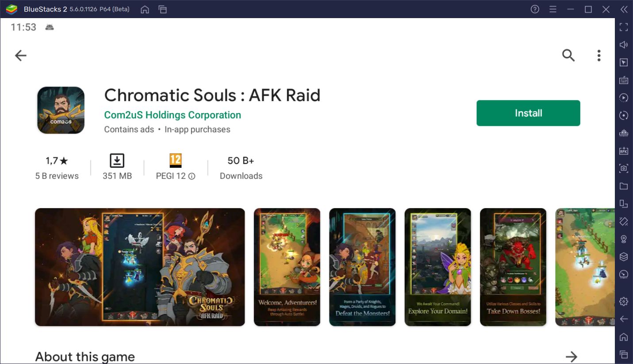The height and width of the screenshot is (364, 633).
Task: Click sidebar recent apps icon
Action: (x=624, y=354)
